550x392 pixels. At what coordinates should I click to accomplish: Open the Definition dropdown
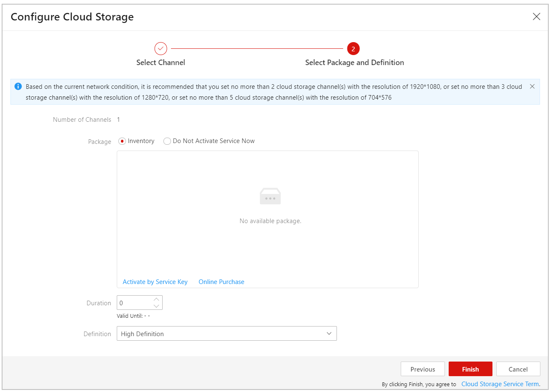coord(227,334)
